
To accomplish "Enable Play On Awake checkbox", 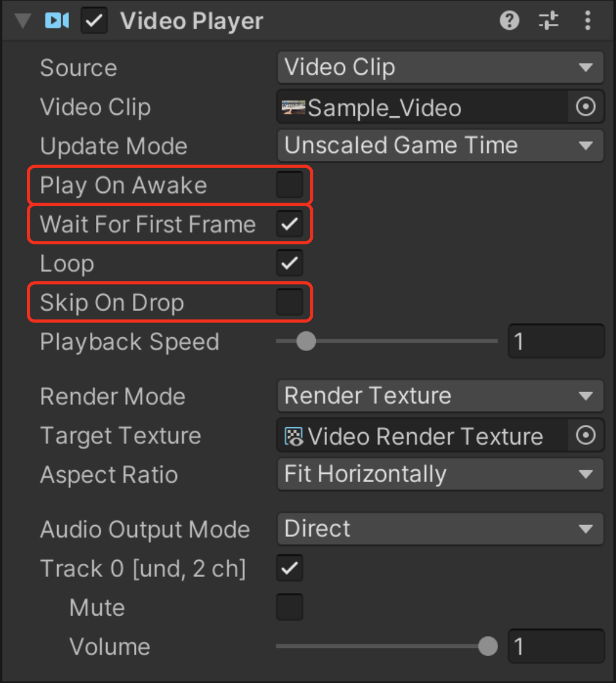I will (290, 185).
